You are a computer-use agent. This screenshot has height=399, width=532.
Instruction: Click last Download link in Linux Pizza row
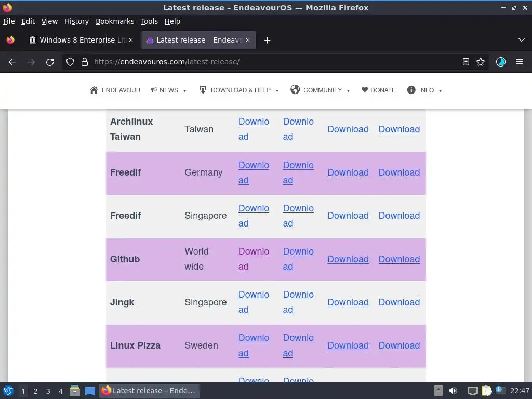pyautogui.click(x=399, y=345)
